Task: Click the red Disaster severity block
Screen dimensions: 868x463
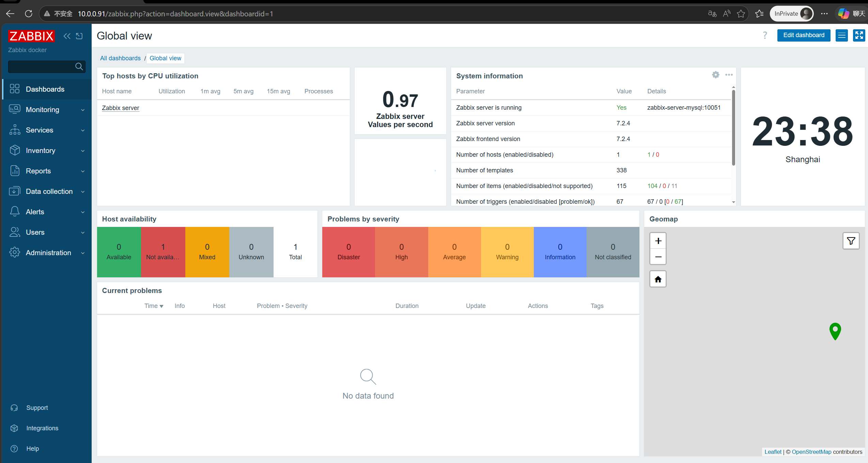Action: tap(348, 252)
